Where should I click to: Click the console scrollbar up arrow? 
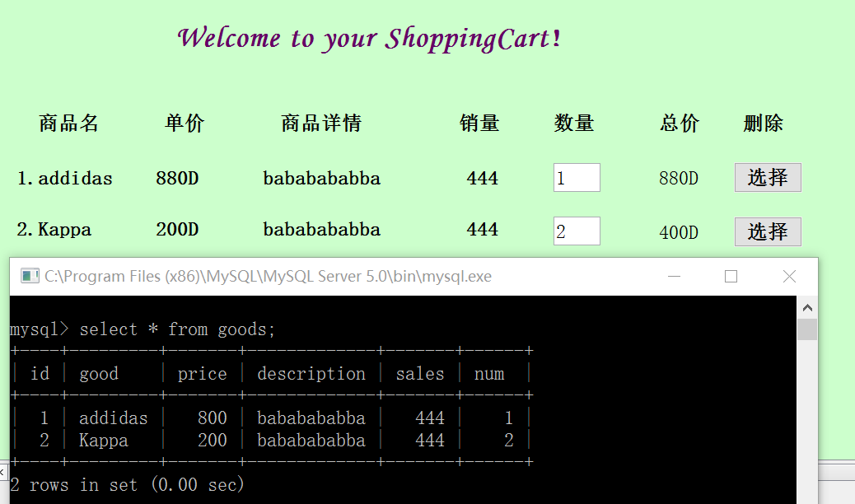pyautogui.click(x=807, y=308)
